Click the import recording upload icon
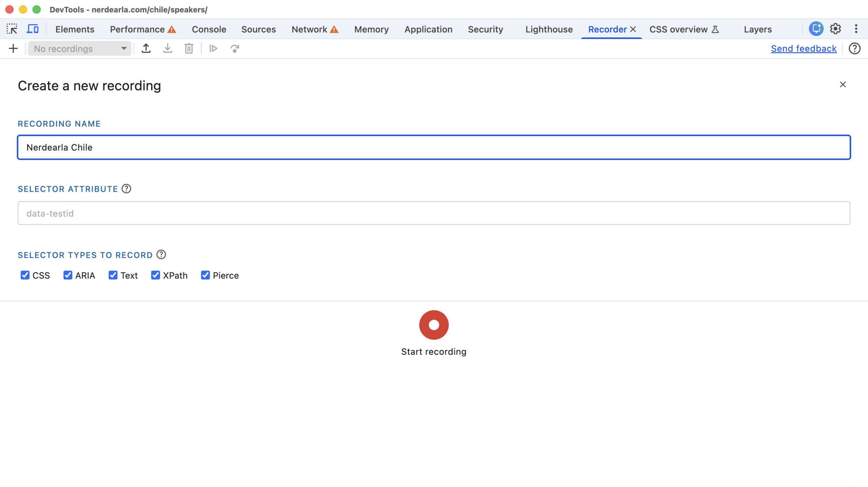This screenshot has width=868, height=487. (x=146, y=48)
